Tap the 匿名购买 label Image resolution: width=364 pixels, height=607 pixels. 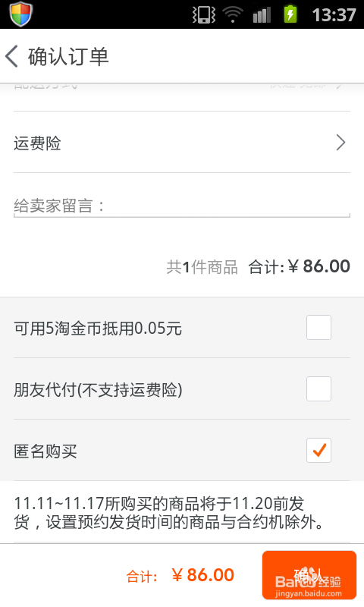click(45, 451)
